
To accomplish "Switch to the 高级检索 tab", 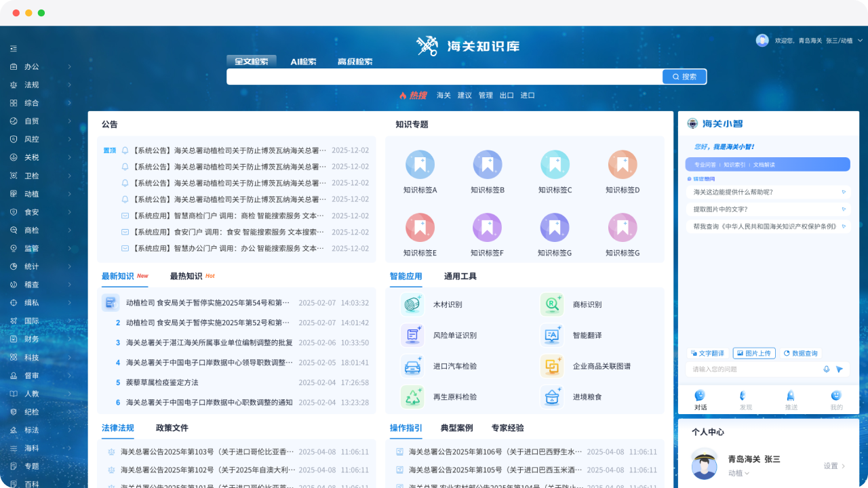I will [355, 62].
